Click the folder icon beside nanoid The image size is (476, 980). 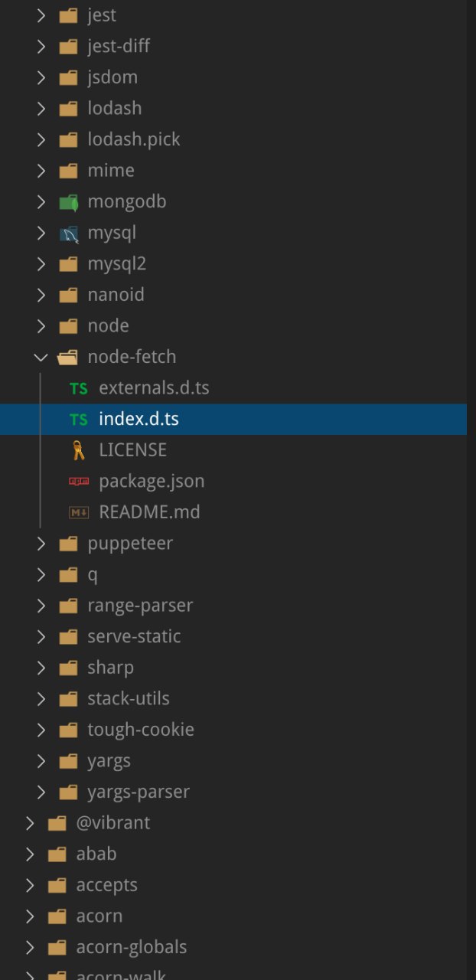(69, 295)
